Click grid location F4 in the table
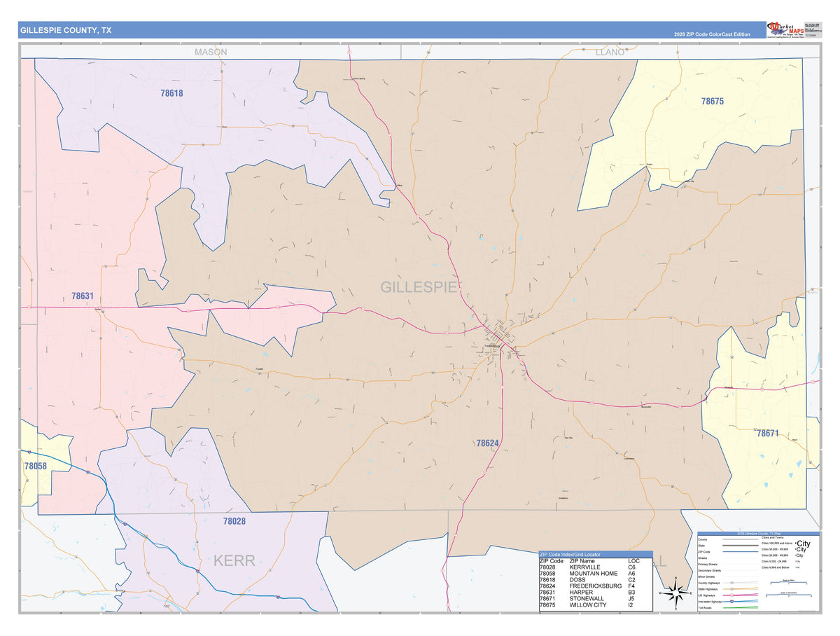This screenshot has width=840, height=636. 631,586
